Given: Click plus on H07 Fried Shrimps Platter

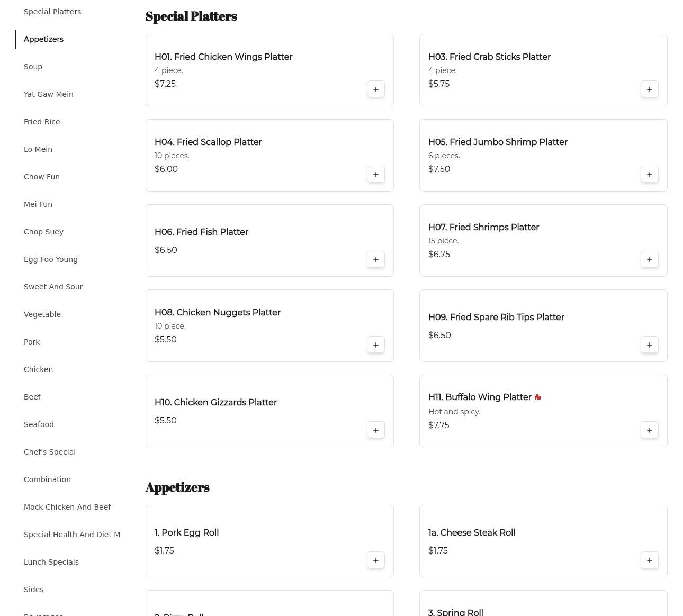Looking at the screenshot, I should [650, 260].
